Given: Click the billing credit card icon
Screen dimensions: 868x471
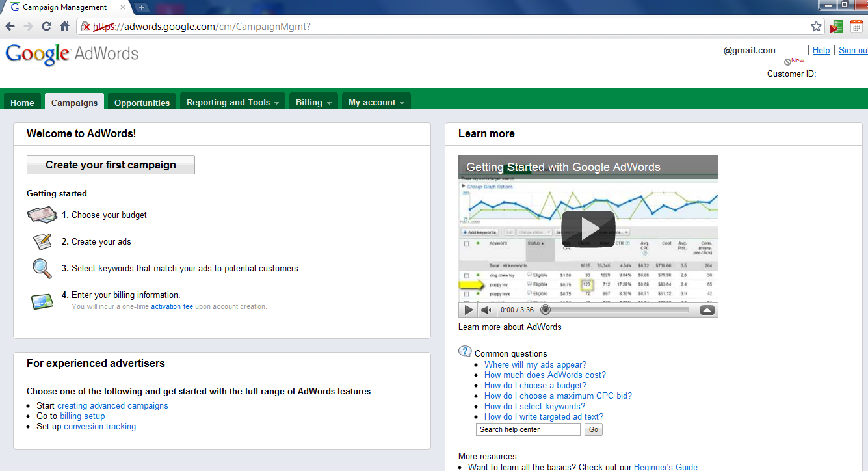Looking at the screenshot, I should (42, 302).
